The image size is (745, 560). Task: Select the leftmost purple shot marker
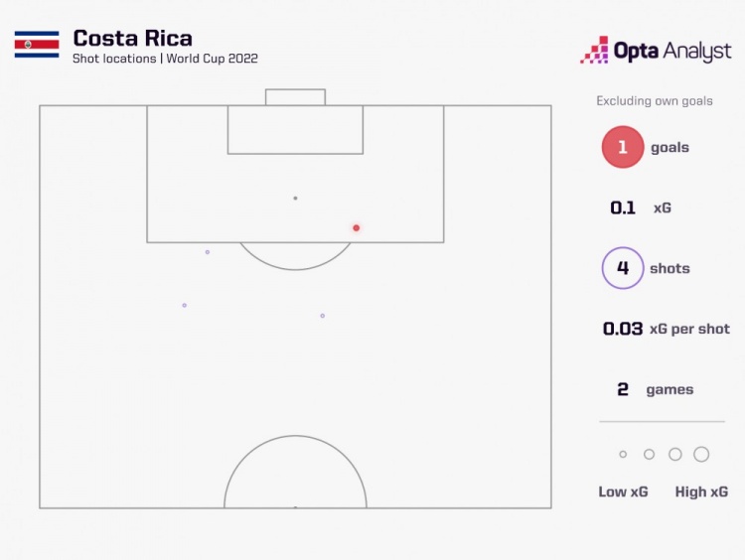coord(185,305)
